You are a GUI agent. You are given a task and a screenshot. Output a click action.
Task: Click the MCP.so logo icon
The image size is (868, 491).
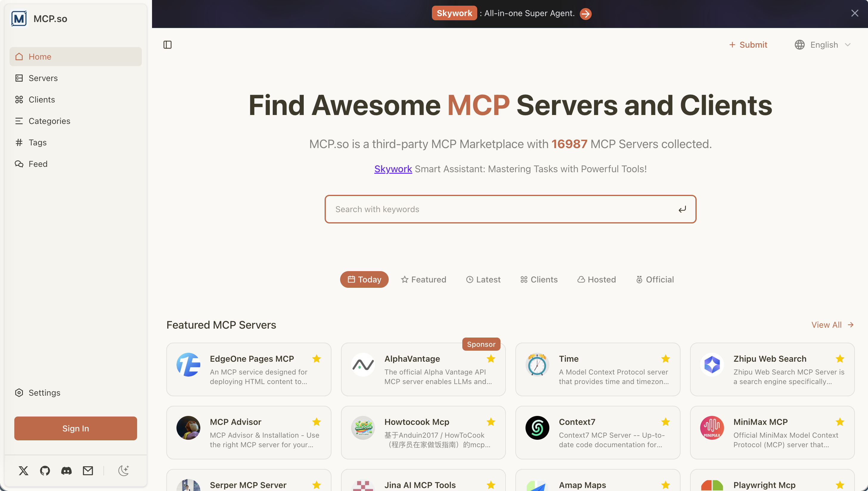pyautogui.click(x=19, y=18)
